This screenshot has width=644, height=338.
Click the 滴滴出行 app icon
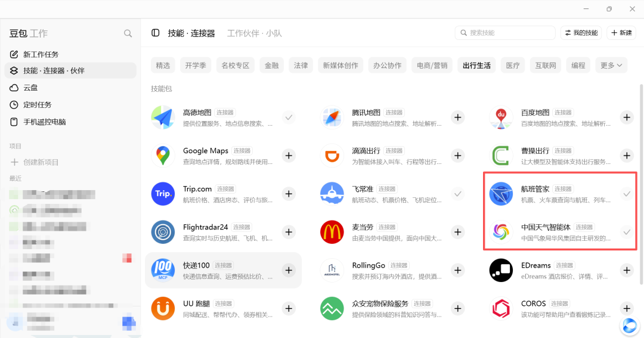coord(332,156)
